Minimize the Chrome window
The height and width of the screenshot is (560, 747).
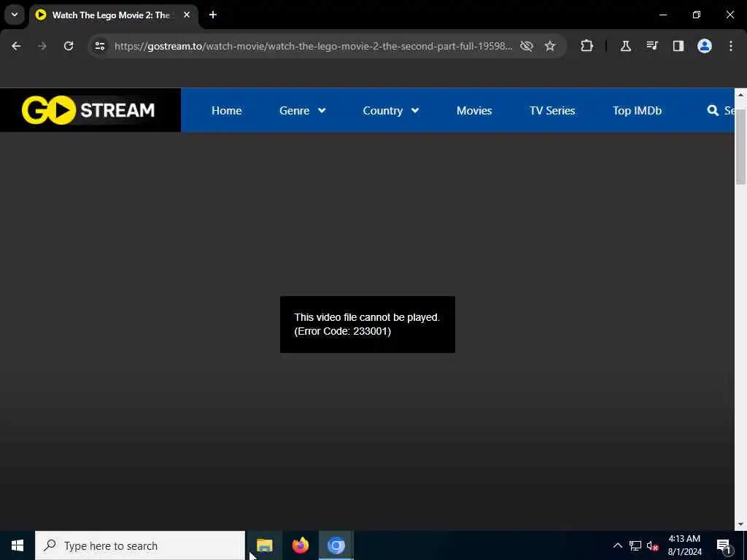click(x=662, y=15)
